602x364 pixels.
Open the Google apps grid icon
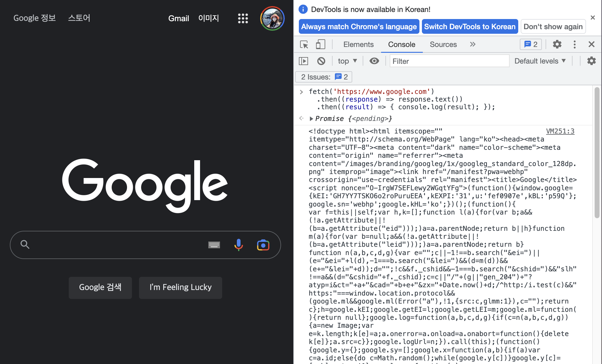[243, 18]
